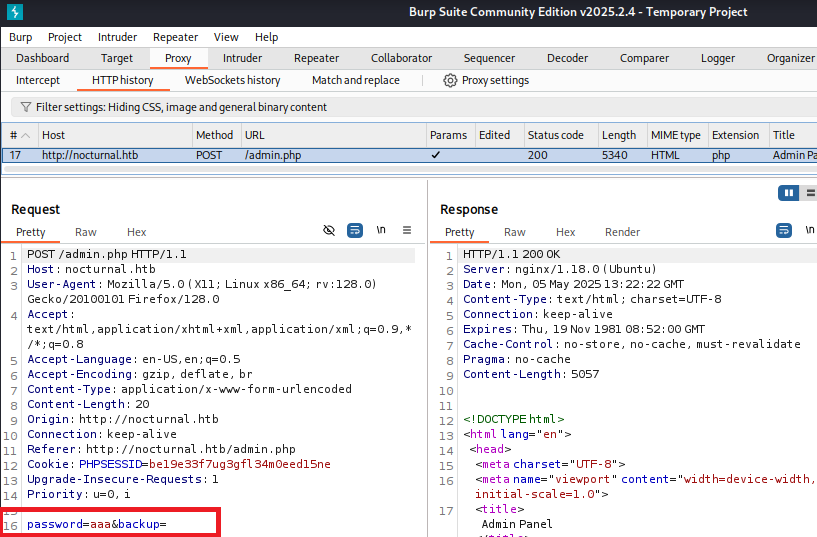Open Proxy settings gear icon
The image size is (817, 537).
(x=451, y=80)
